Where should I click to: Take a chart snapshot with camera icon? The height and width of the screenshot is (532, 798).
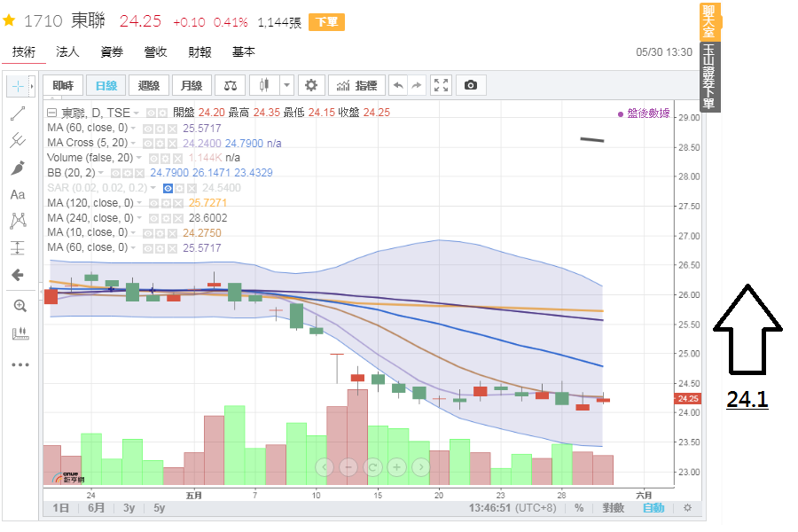pos(471,85)
